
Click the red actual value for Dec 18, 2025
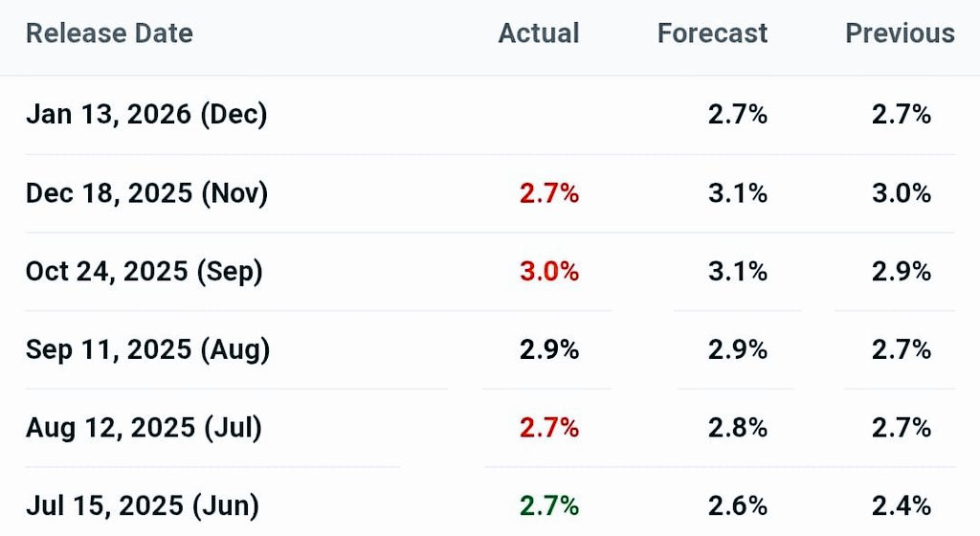click(549, 193)
